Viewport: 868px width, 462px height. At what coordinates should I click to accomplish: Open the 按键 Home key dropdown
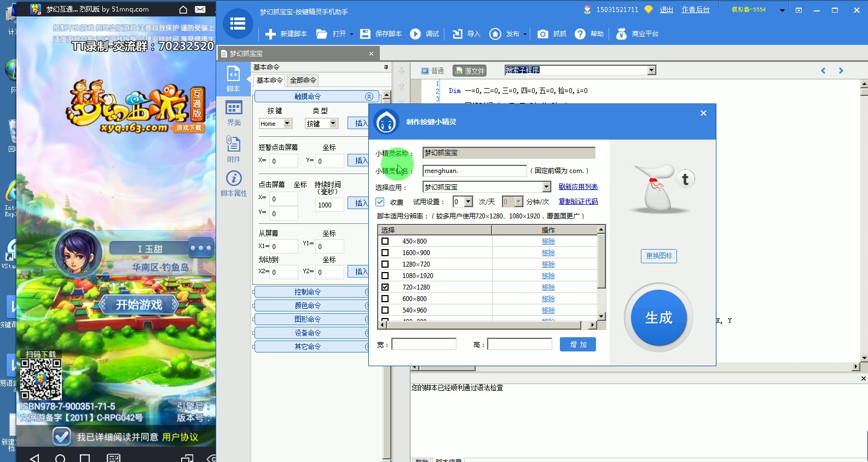tap(287, 124)
